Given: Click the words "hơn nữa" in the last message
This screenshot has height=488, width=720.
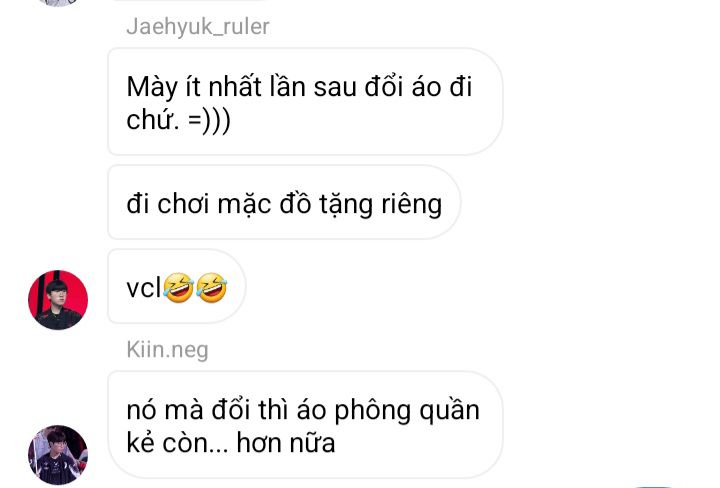Looking at the screenshot, I should [286, 443].
